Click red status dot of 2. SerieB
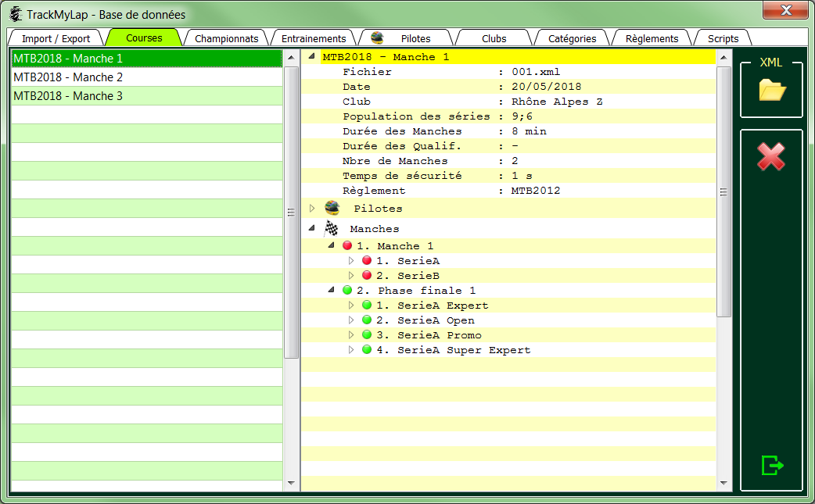 367,275
